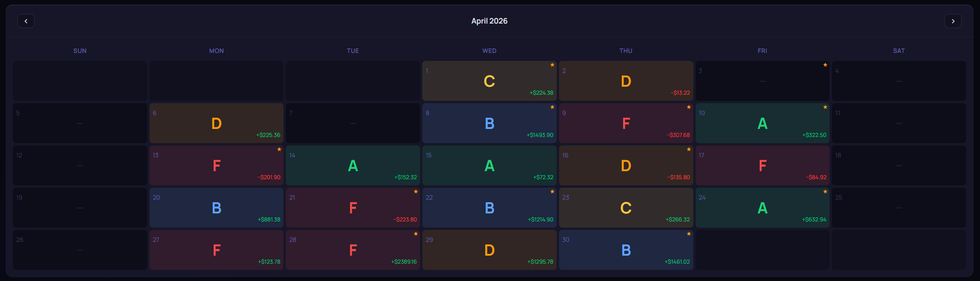Click the star on April 9
Image resolution: width=980 pixels, height=281 pixels.
688,107
